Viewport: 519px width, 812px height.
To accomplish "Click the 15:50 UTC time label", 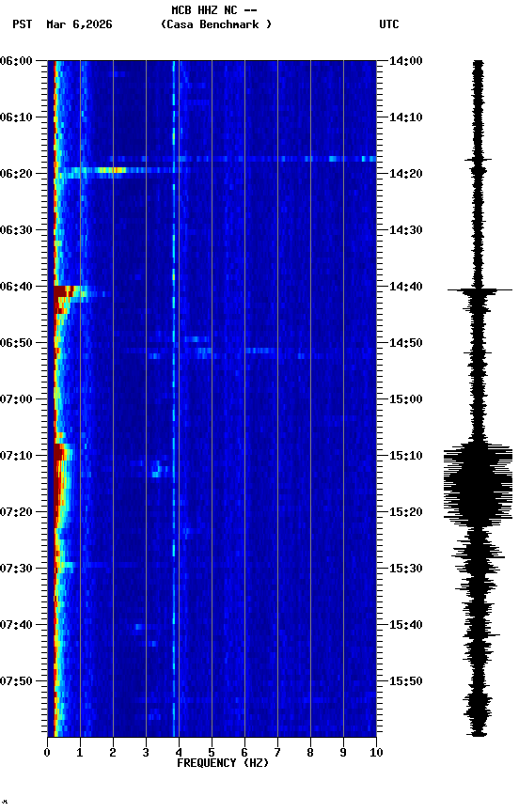I will click(405, 681).
